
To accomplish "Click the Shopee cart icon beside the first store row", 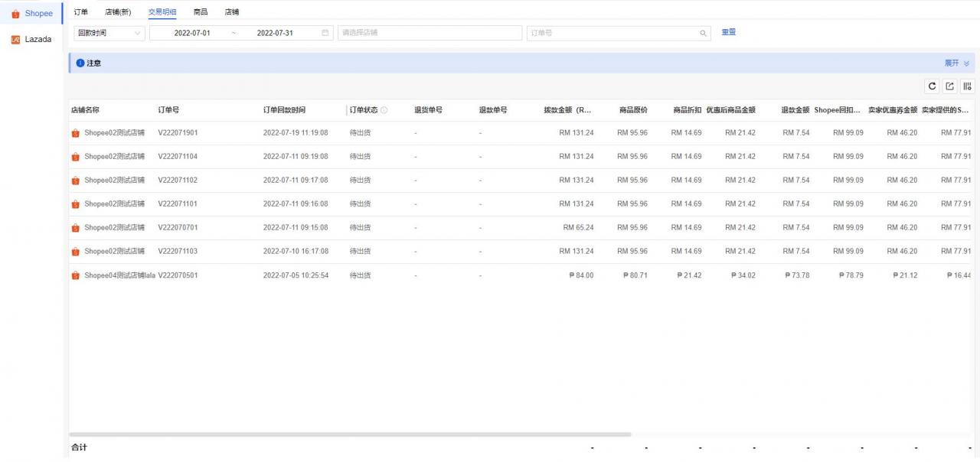I will click(75, 133).
